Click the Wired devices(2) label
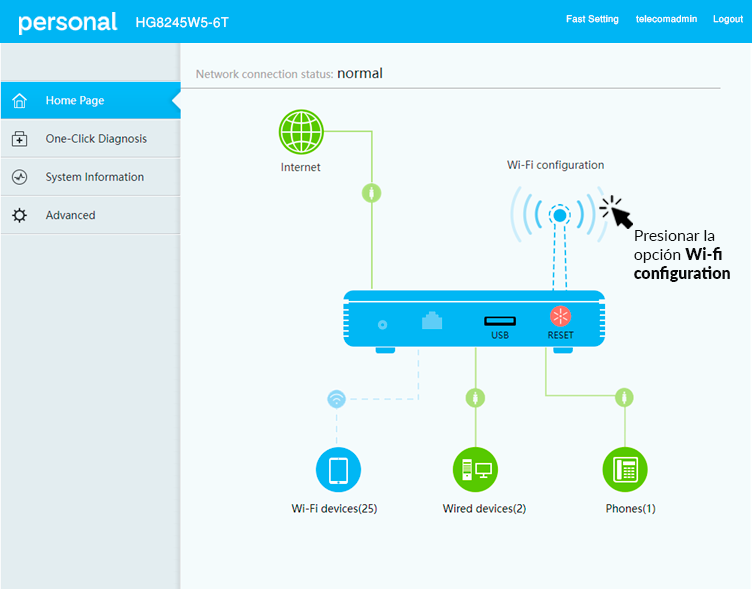Screen dimensions: 752x589 [484, 508]
